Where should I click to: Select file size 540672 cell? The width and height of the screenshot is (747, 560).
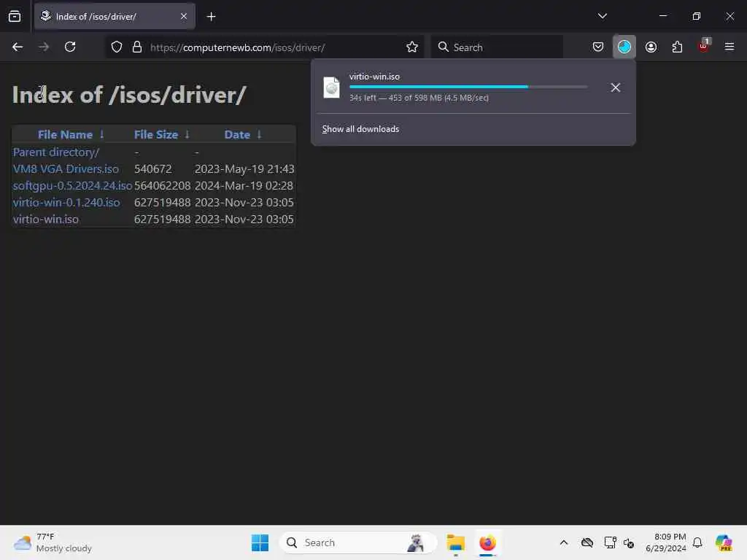tap(153, 169)
